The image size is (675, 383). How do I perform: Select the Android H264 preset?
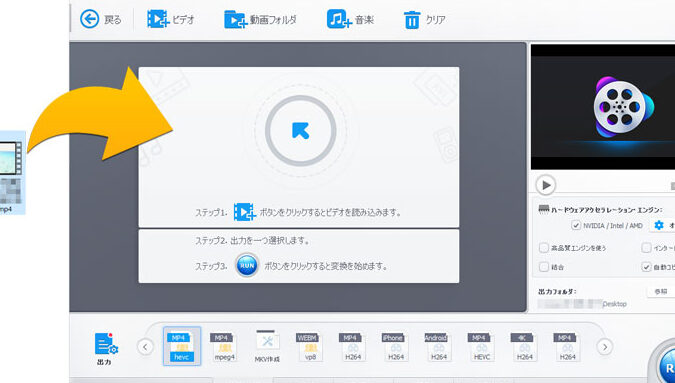[438, 346]
